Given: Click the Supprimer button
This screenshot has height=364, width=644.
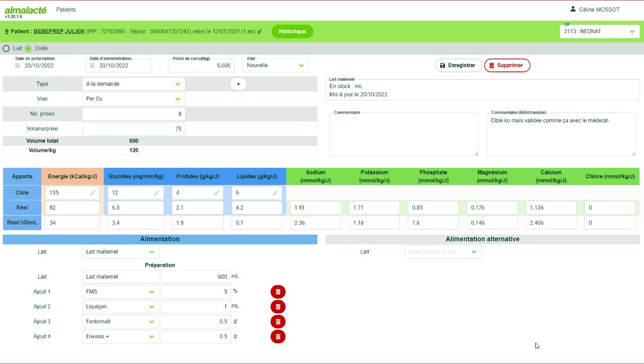Looking at the screenshot, I should pyautogui.click(x=507, y=65).
